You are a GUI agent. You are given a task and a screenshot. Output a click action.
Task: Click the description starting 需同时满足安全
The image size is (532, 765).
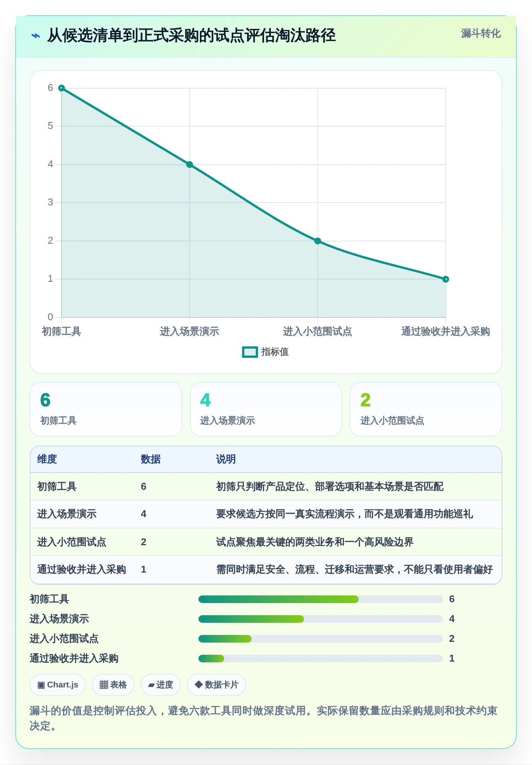point(355,570)
